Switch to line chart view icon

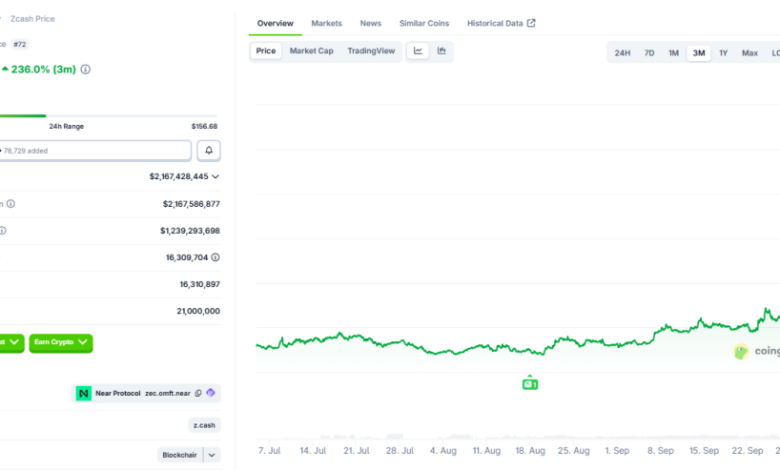pyautogui.click(x=418, y=51)
